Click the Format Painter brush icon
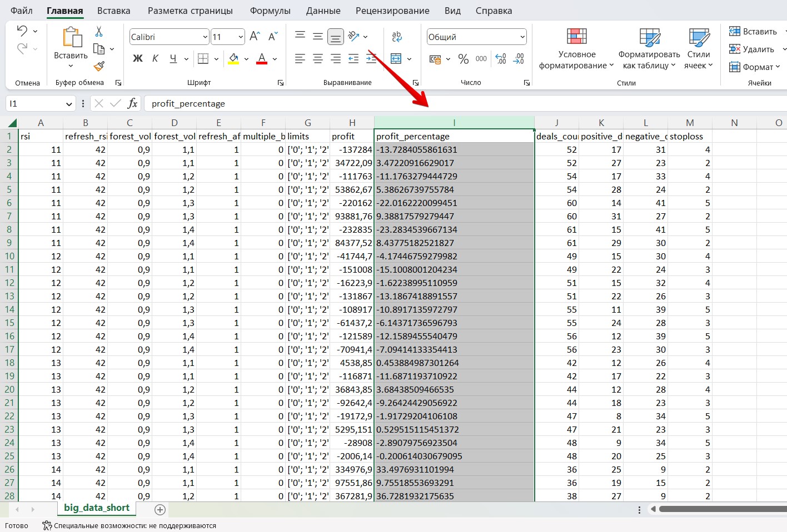 99,67
